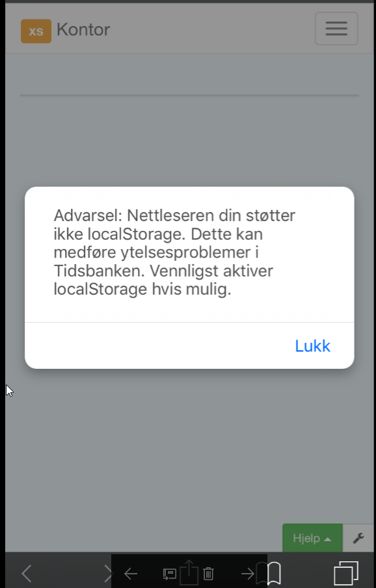Go forward with Safari's right chevron
The width and height of the screenshot is (376, 588).
[x=108, y=574]
